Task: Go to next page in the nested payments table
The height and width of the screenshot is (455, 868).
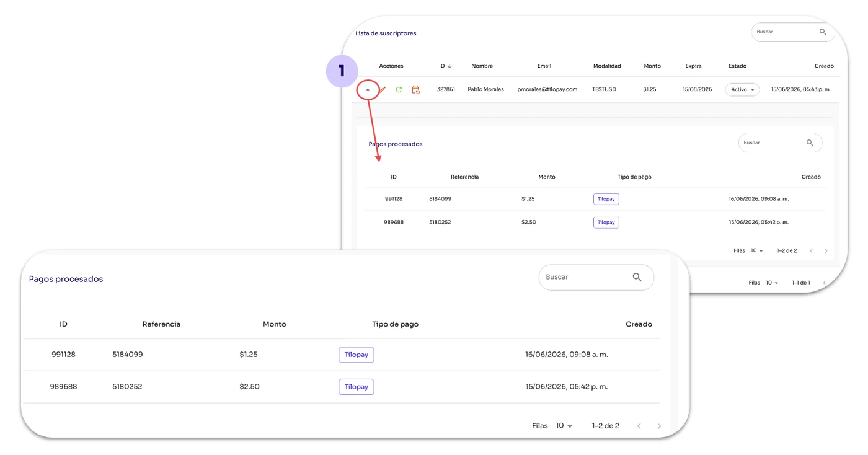Action: coord(826,251)
